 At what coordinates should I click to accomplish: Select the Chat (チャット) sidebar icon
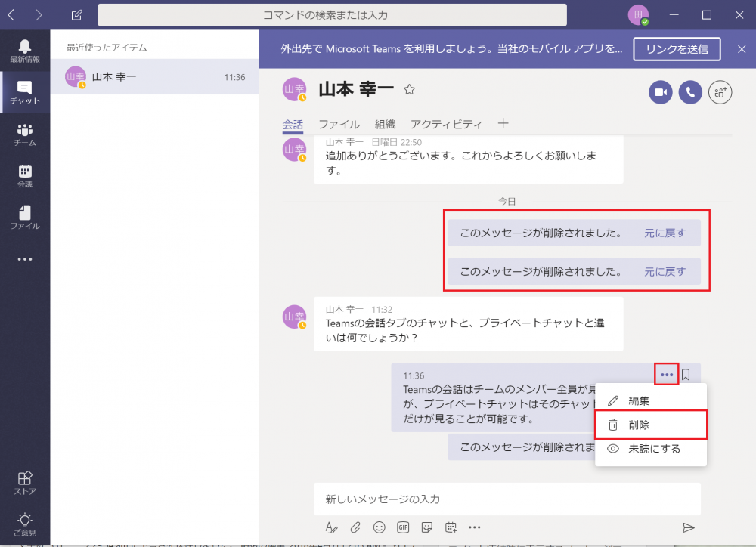pyautogui.click(x=25, y=92)
